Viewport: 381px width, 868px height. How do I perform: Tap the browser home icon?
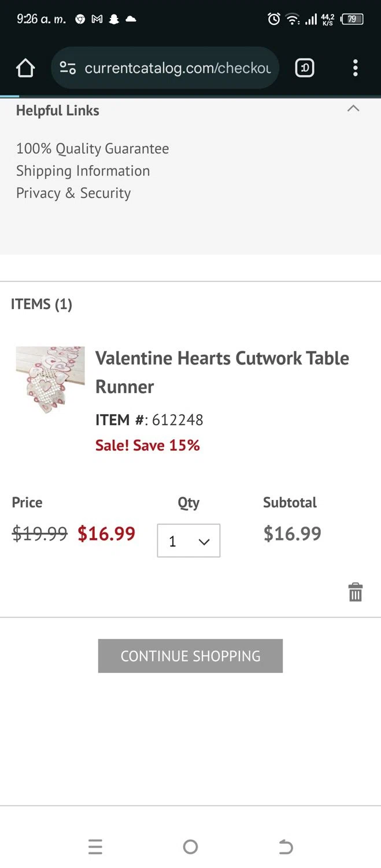[25, 68]
